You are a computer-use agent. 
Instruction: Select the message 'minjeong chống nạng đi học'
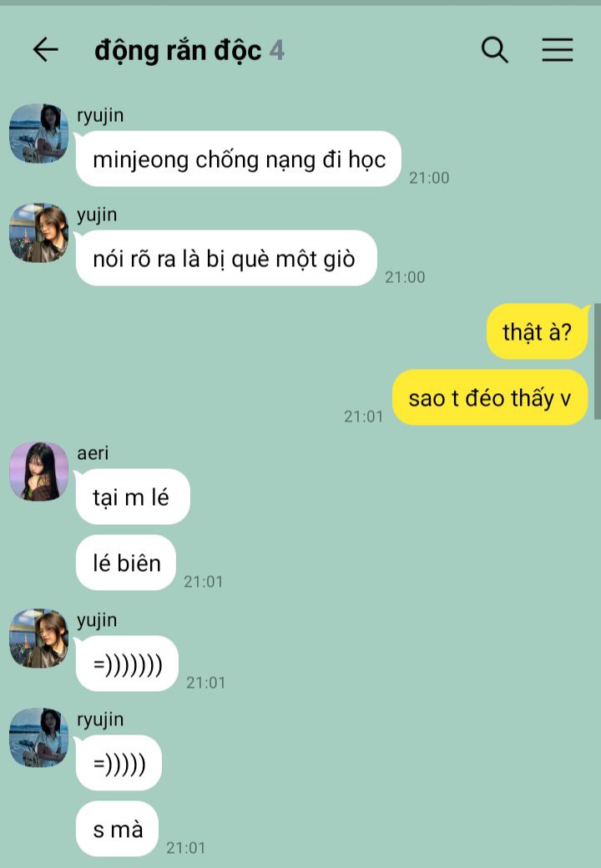pyautogui.click(x=239, y=159)
